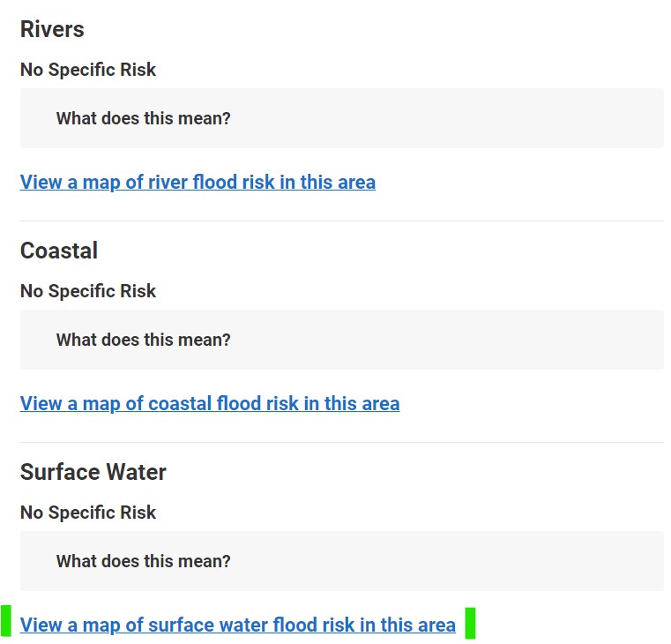Click green marker right of surface water link
Image resolution: width=671 pixels, height=644 pixels.
coord(470,623)
